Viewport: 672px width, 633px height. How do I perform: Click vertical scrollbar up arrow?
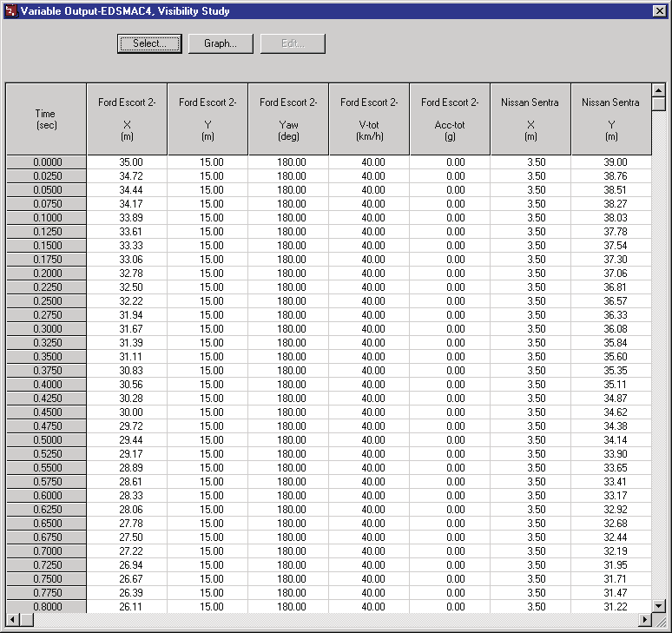coord(658,90)
